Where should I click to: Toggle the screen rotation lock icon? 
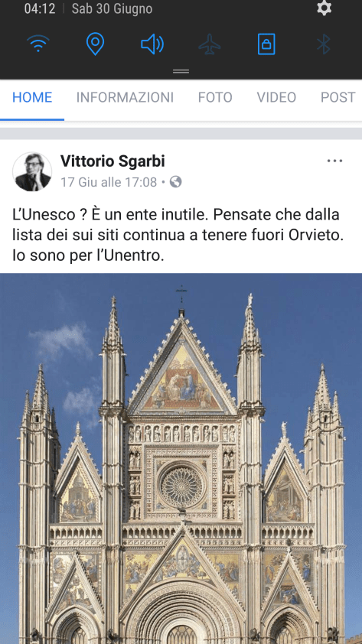click(x=266, y=44)
